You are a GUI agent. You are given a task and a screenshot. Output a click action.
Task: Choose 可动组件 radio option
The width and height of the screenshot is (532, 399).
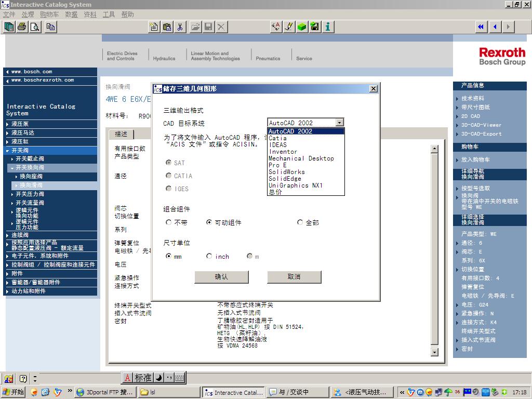tap(209, 222)
